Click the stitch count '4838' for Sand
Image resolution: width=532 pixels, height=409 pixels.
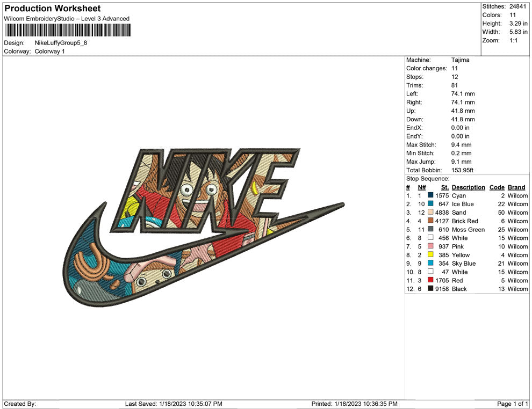tap(442, 213)
